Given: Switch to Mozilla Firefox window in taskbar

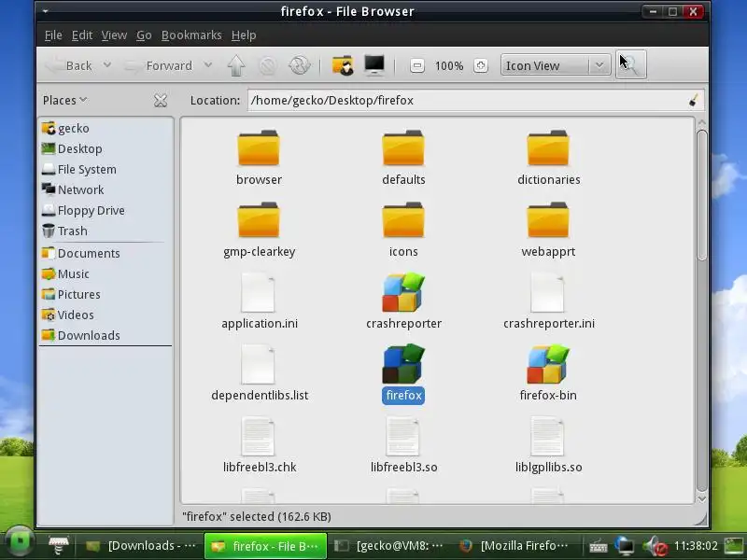Looking at the screenshot, I should pyautogui.click(x=514, y=546).
